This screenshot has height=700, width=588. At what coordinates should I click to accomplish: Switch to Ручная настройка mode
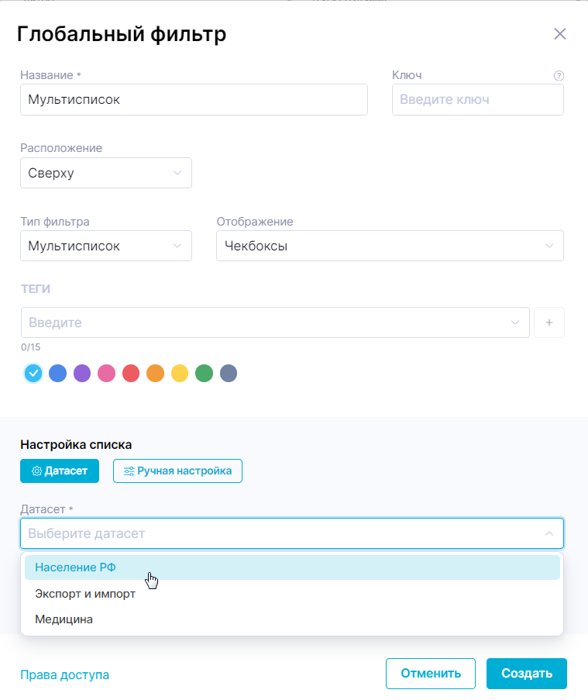pyautogui.click(x=177, y=471)
